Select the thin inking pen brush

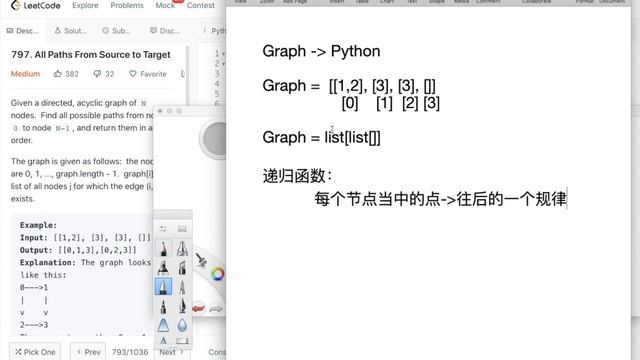point(182,287)
